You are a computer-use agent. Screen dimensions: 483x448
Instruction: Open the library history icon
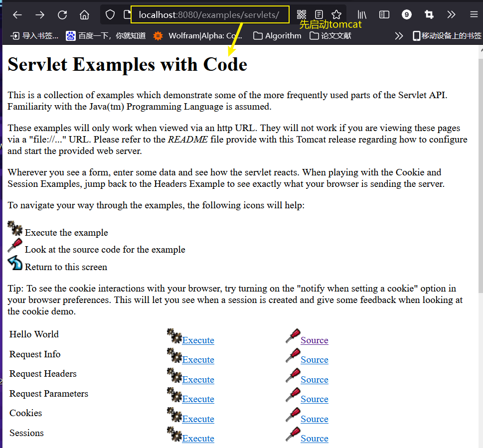(x=362, y=14)
